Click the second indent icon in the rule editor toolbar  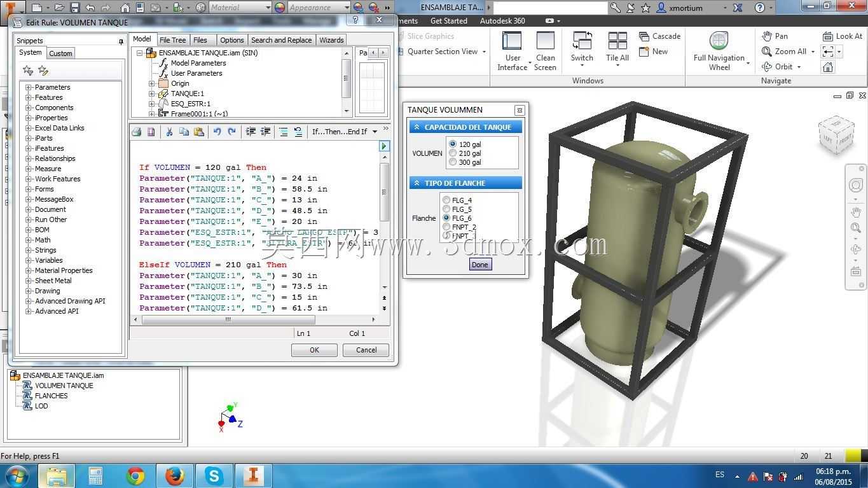[x=266, y=132]
